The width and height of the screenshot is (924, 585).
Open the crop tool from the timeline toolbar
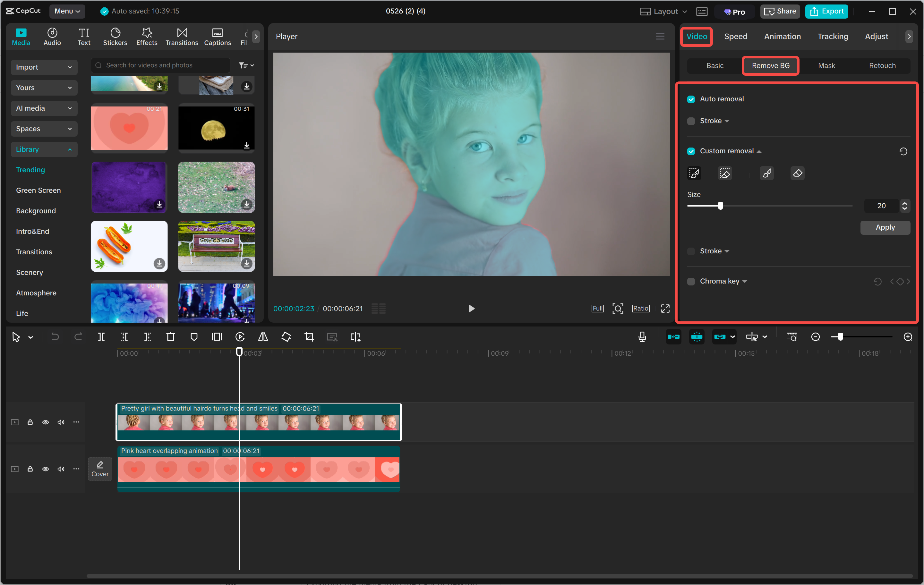pyautogui.click(x=309, y=337)
